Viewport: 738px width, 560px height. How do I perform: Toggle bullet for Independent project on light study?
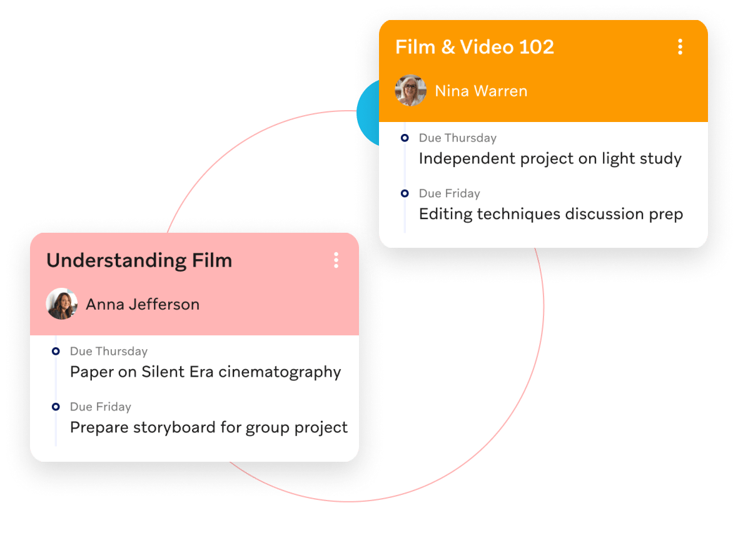tap(404, 138)
